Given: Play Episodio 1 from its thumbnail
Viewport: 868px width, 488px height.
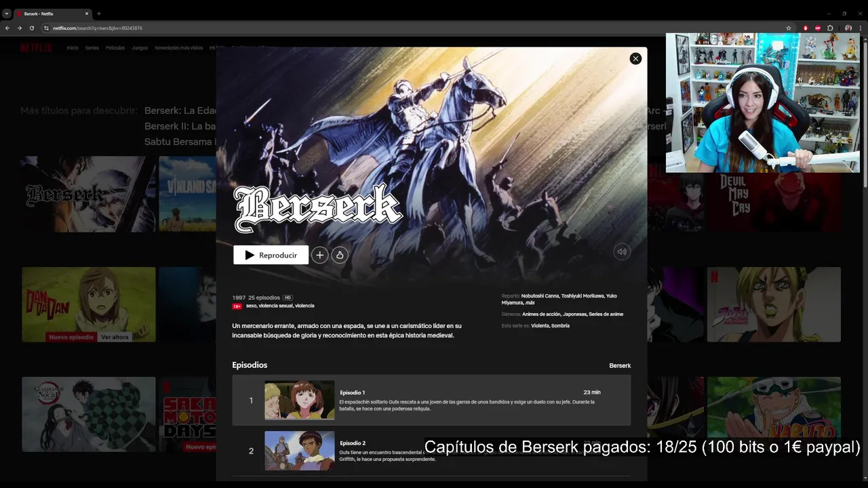Looking at the screenshot, I should [300, 400].
